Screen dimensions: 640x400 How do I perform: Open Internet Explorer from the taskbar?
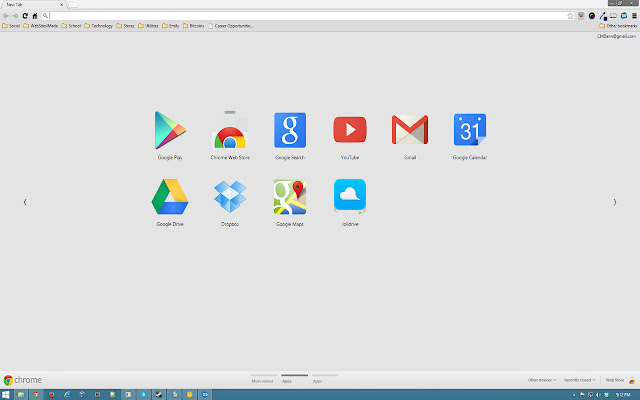(x=67, y=394)
